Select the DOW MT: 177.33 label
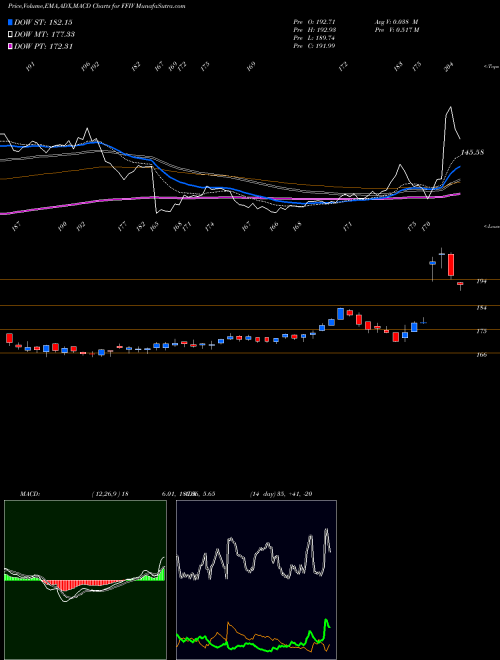This screenshot has width=500, height=660. pyautogui.click(x=45, y=34)
